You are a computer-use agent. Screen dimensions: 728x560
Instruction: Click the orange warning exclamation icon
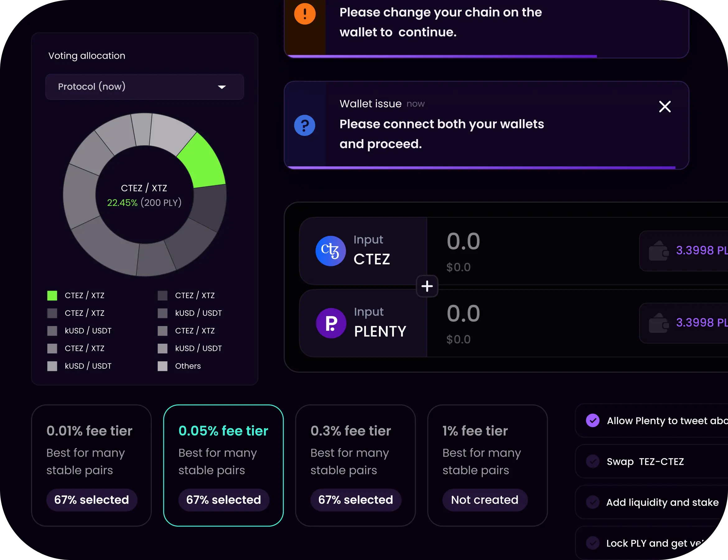click(x=305, y=14)
